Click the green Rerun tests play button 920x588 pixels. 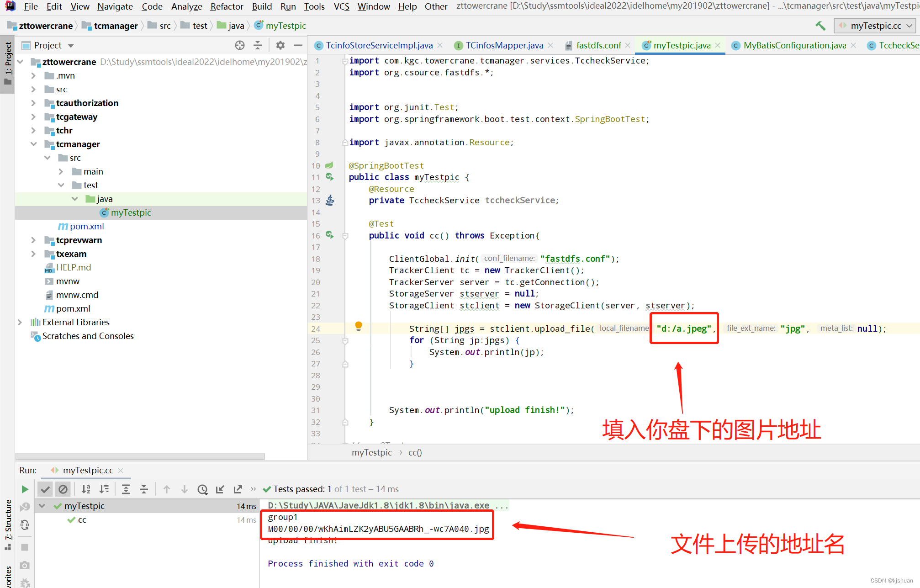[25, 489]
